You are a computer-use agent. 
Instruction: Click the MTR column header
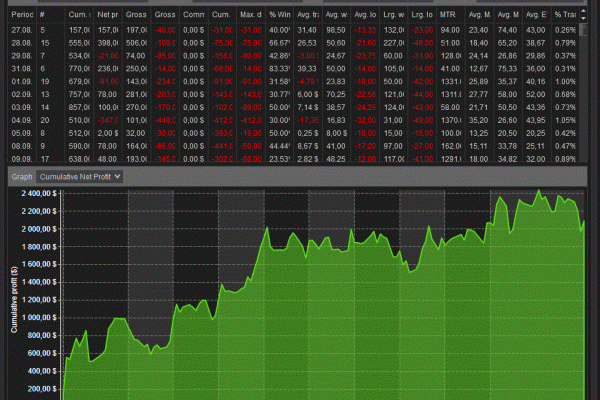tap(448, 15)
